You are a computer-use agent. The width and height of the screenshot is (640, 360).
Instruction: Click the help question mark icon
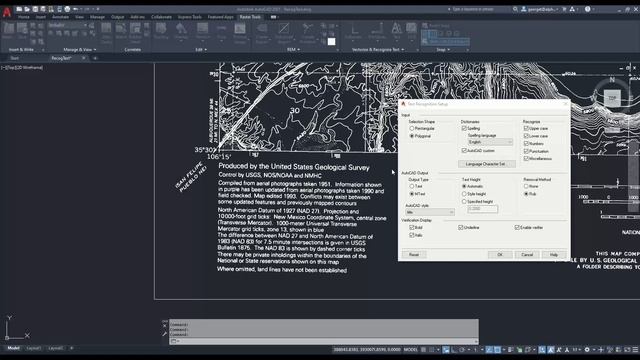(587, 9)
